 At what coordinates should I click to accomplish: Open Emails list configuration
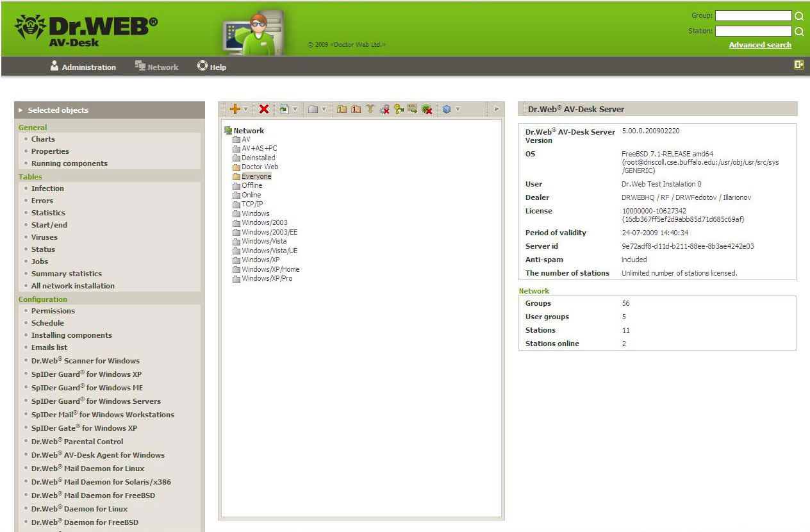tap(49, 347)
